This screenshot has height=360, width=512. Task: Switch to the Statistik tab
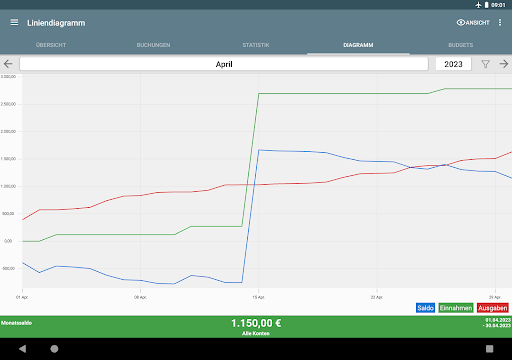point(256,45)
